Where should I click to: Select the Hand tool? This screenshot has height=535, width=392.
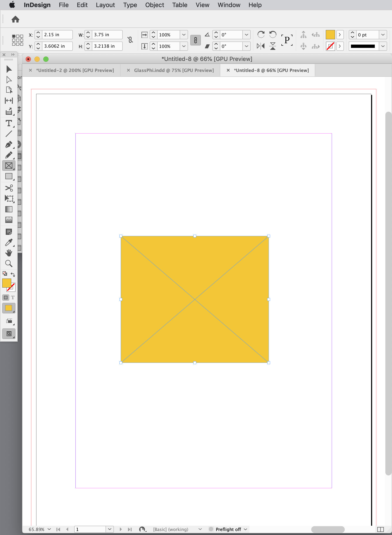point(9,253)
